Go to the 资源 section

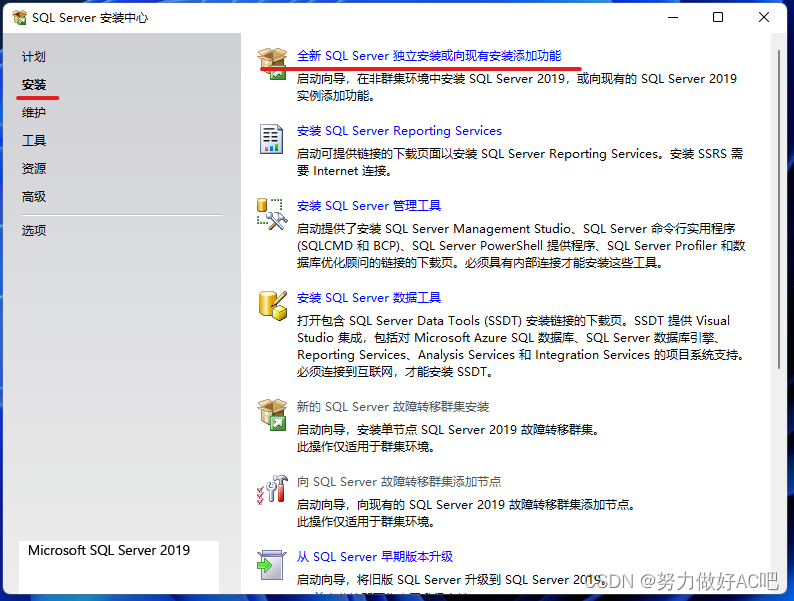coord(34,168)
